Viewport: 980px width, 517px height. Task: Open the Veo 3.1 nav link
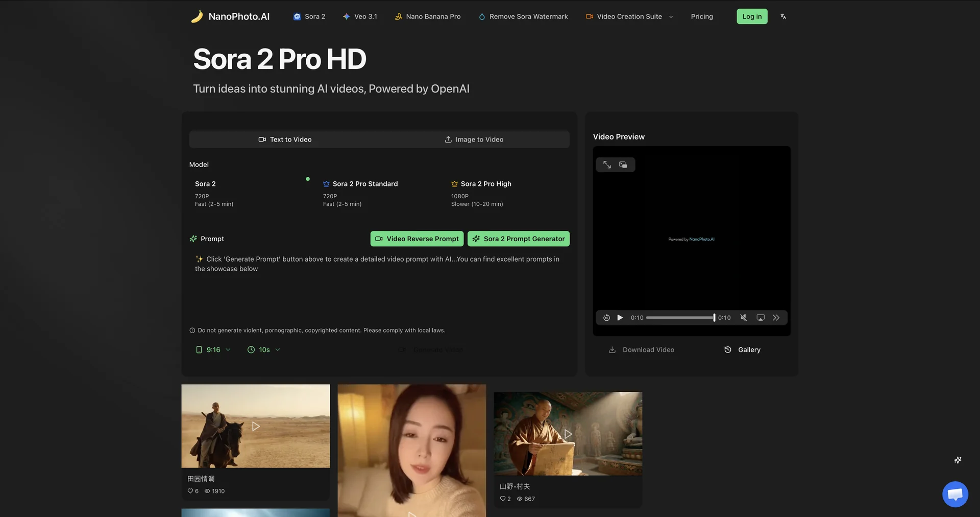click(360, 16)
